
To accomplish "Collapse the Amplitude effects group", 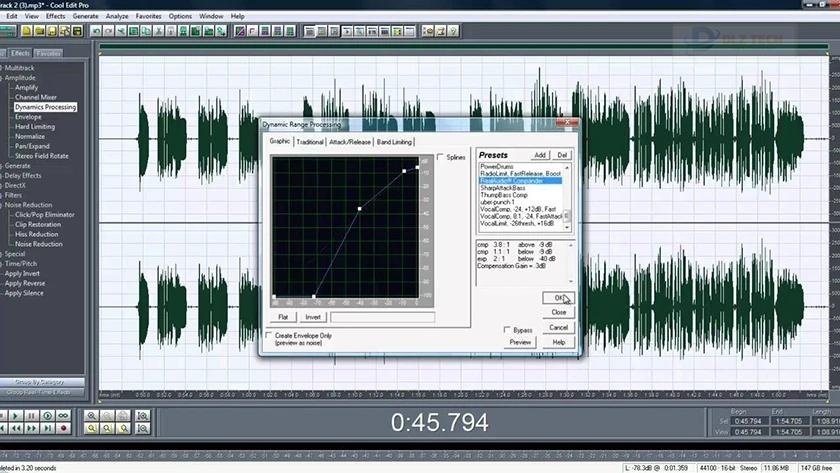I will (3, 77).
